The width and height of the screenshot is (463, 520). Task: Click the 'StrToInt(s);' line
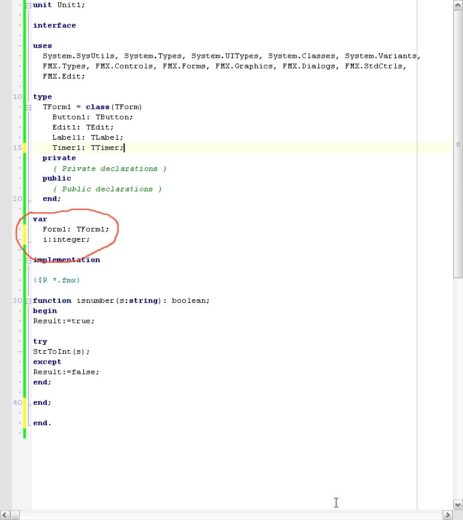click(61, 352)
